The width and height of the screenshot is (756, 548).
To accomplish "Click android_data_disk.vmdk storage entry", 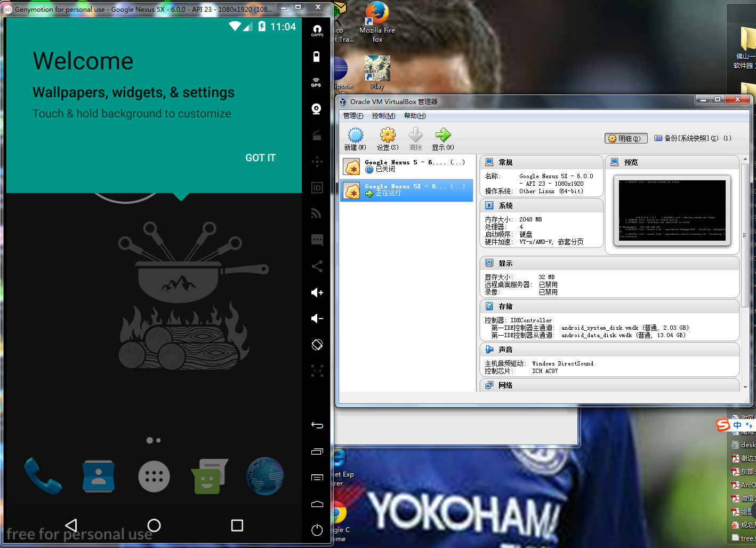I will pos(623,335).
